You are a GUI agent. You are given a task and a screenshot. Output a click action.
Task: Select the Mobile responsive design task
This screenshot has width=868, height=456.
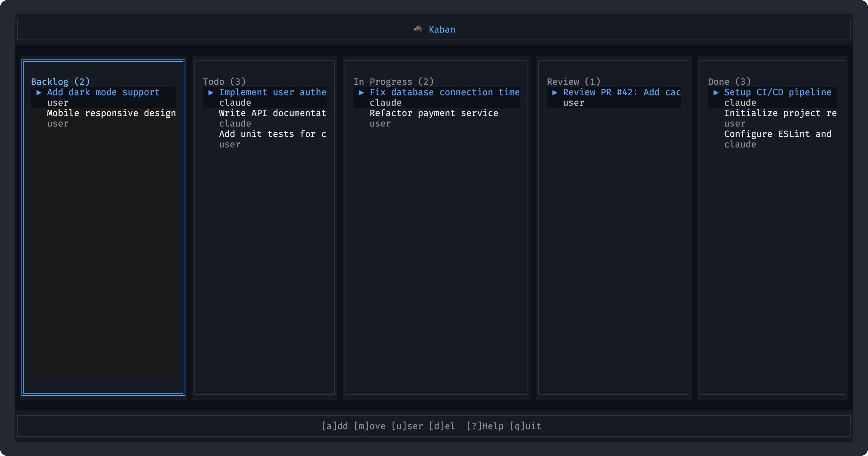click(x=111, y=113)
